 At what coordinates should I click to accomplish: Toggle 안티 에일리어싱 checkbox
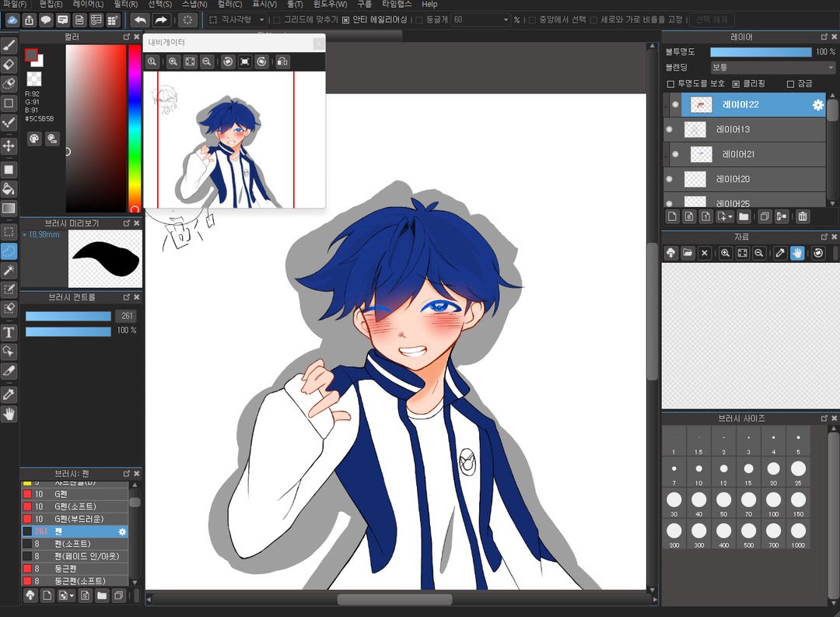click(345, 19)
